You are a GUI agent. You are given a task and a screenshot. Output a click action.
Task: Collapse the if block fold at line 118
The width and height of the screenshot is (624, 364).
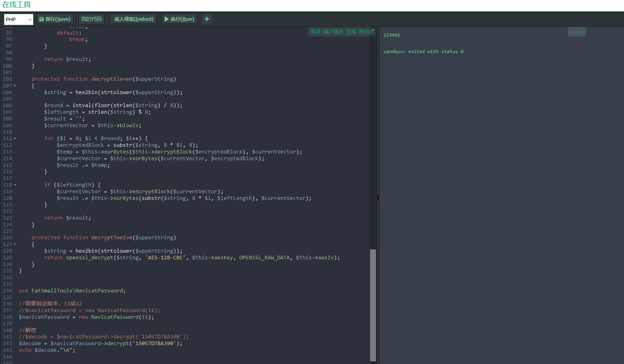click(x=15, y=185)
